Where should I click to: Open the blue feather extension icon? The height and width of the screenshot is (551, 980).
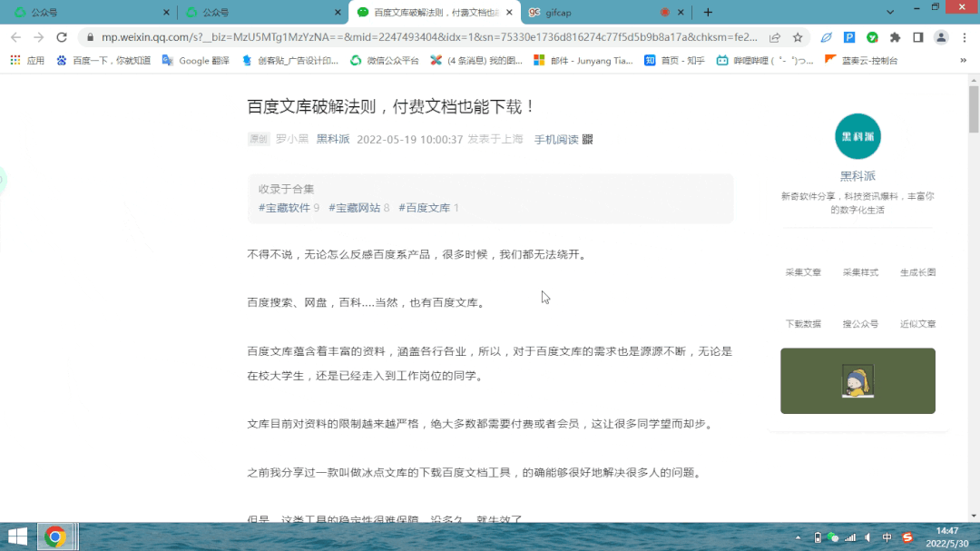coord(827,37)
